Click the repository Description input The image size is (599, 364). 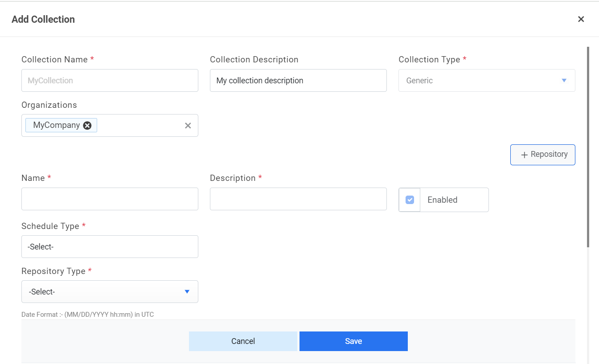298,199
